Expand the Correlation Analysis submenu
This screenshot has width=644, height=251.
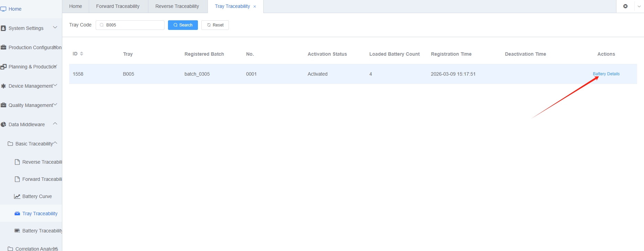click(x=55, y=248)
